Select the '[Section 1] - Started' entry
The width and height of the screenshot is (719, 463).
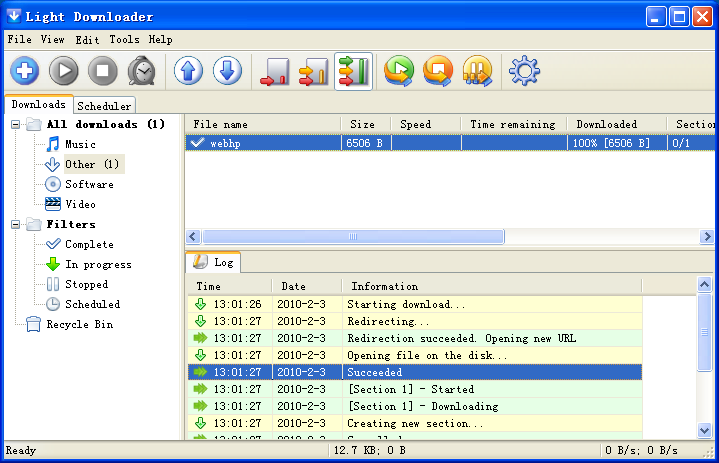(415, 389)
